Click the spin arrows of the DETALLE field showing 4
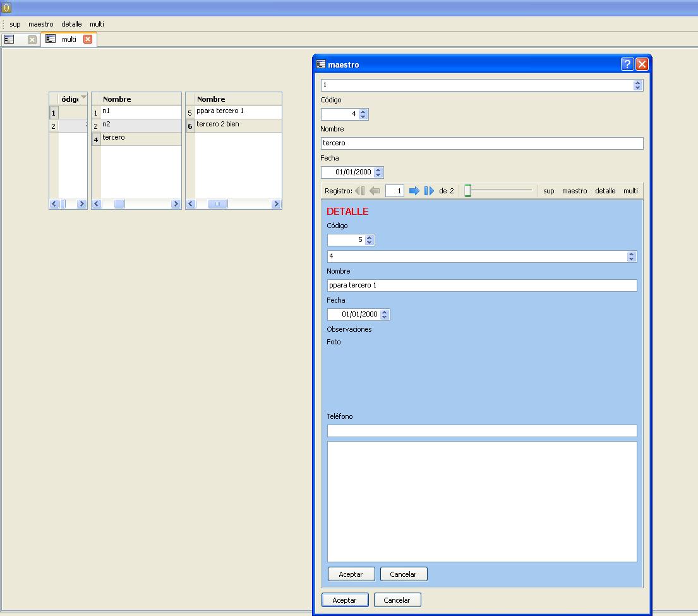The image size is (698, 616). (x=632, y=257)
